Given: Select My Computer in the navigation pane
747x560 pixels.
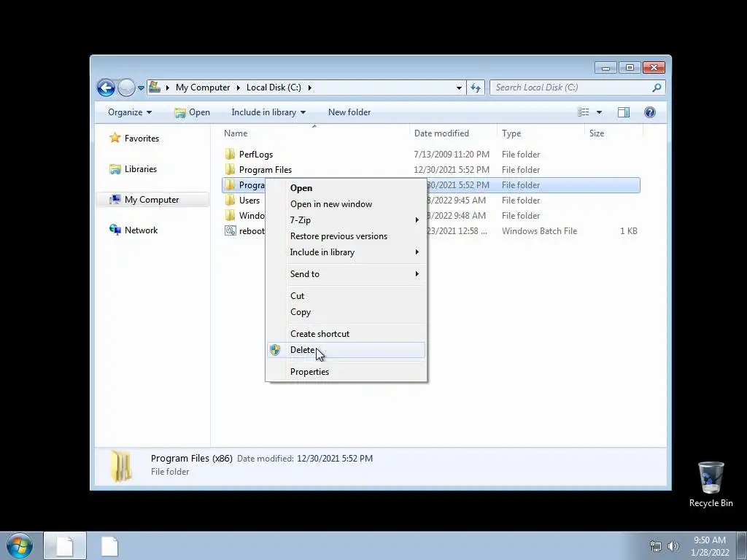Looking at the screenshot, I should coord(152,200).
